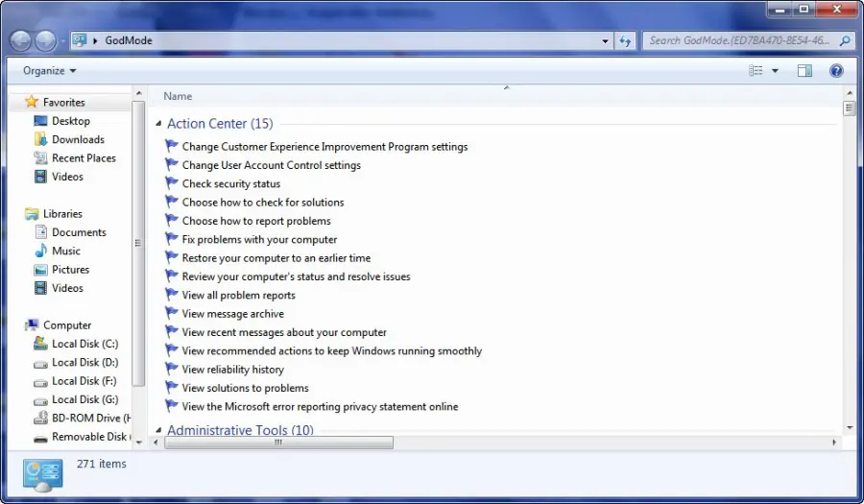
Task: Click Videos under Favorites
Action: pos(67,177)
